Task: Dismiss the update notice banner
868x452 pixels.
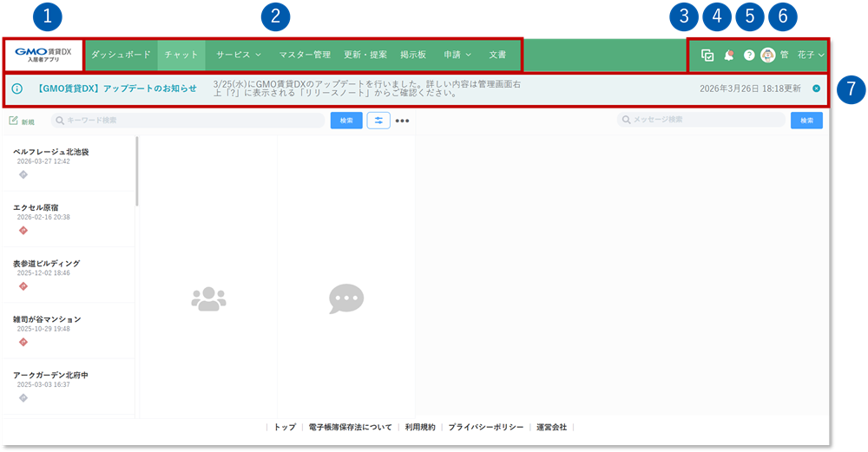Action: 817,88
